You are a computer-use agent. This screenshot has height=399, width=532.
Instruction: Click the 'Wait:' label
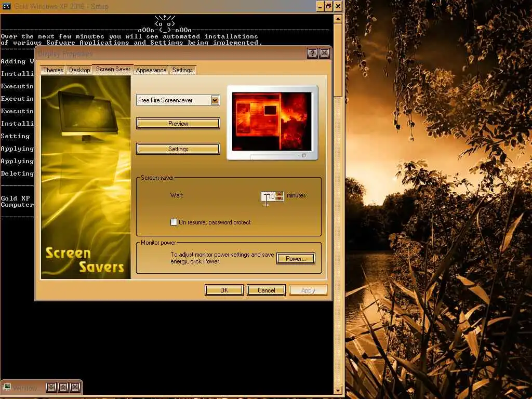[177, 195]
